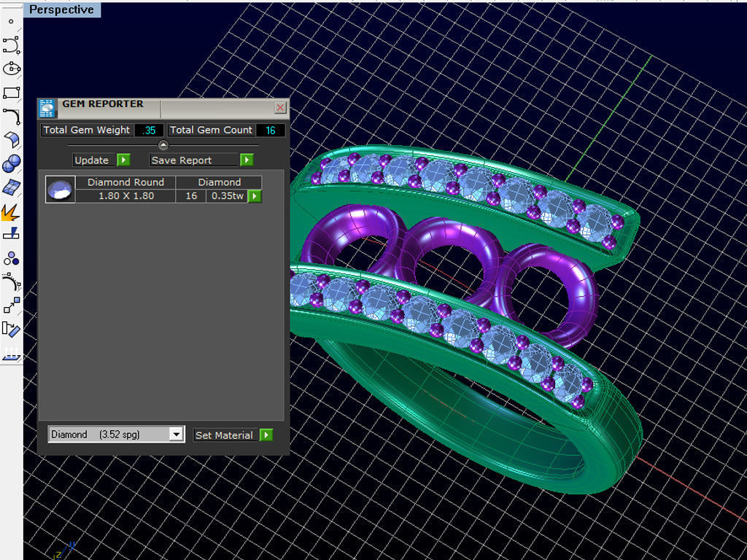Viewport: 747px width, 560px height.
Task: Select the Boolean union spheres tool
Action: [x=11, y=164]
